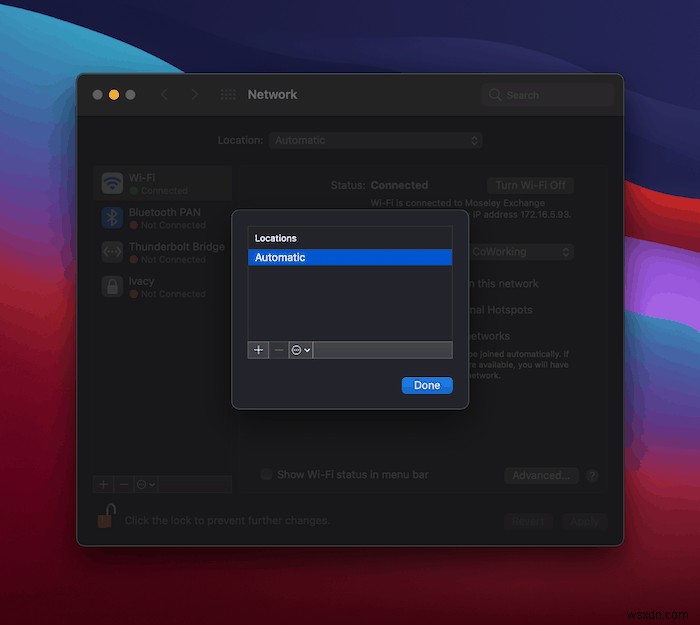
Task: Select Wi-Fi service in sidebar
Action: 162,183
